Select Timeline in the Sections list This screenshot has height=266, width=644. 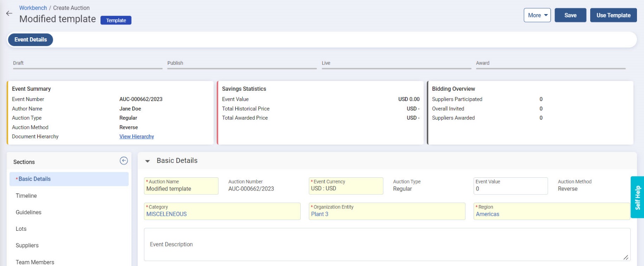coord(26,196)
